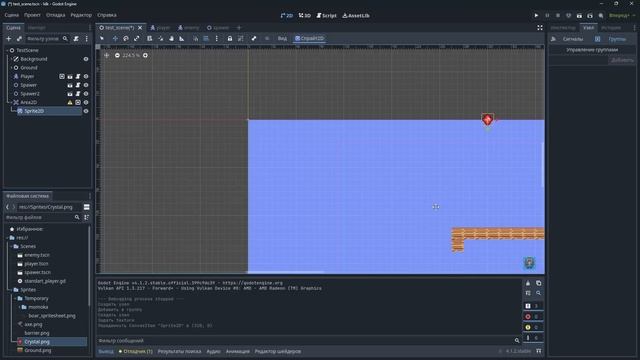Collapse the Sprites folder
The height and width of the screenshot is (360, 640).
click(x=11, y=290)
